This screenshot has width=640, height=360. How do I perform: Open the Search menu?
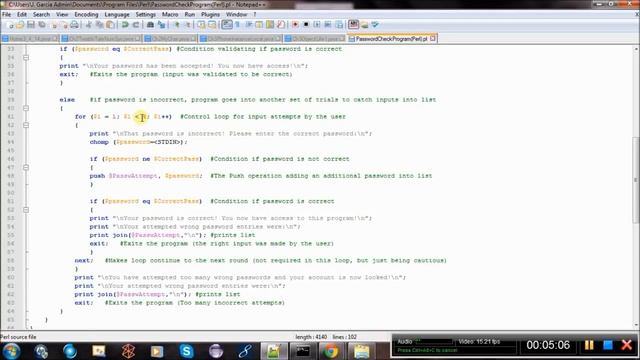(41, 14)
